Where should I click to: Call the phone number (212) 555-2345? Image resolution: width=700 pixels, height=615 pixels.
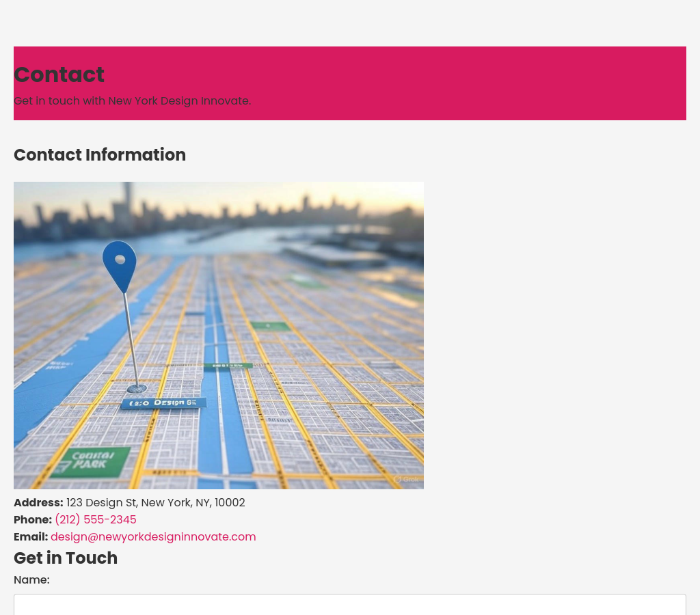pos(96,520)
